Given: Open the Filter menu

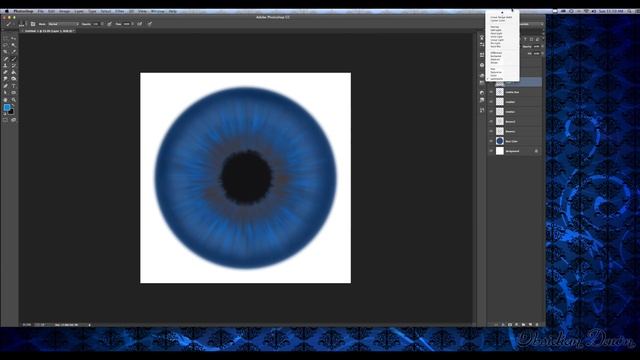Looking at the screenshot, I should click(119, 11).
